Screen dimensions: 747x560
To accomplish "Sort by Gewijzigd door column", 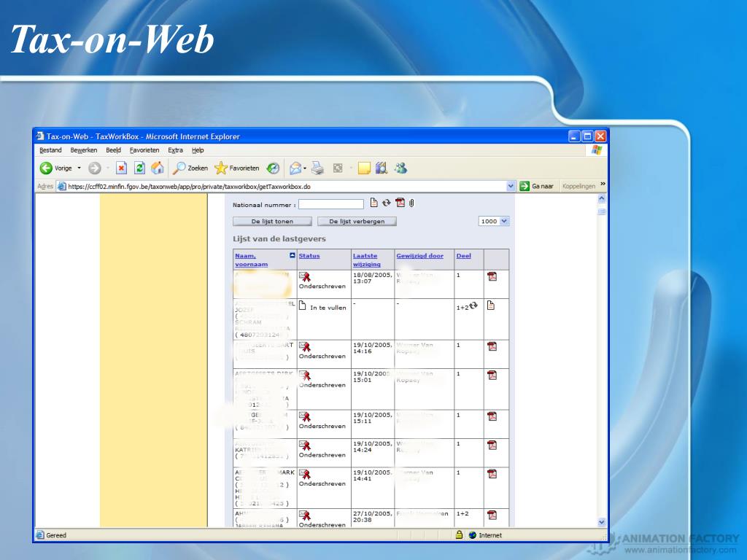I will coord(419,256).
